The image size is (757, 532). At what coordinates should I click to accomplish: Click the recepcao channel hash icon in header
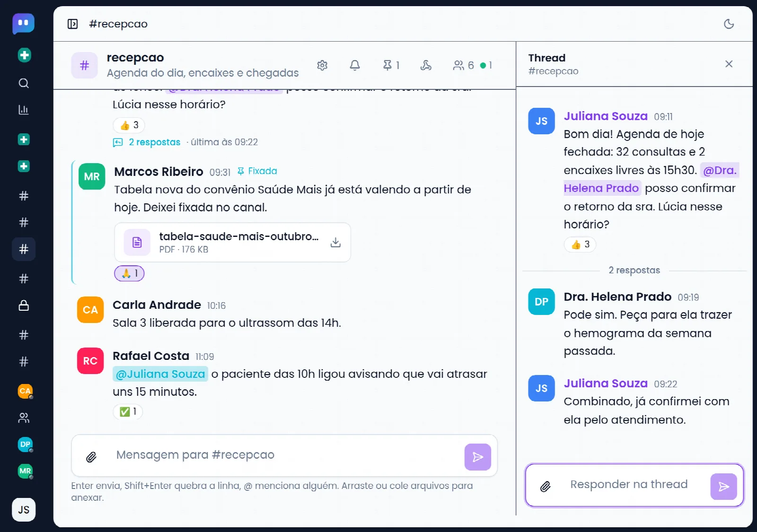(x=84, y=65)
